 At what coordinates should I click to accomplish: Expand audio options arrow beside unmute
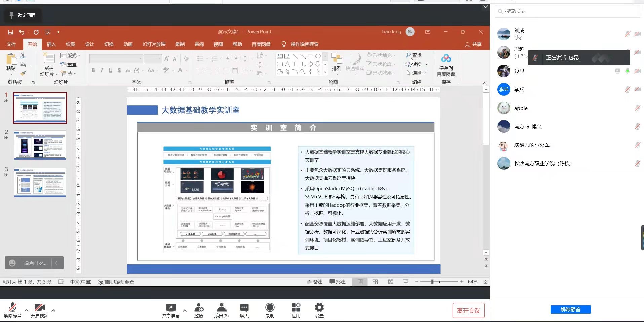[x=27, y=310]
